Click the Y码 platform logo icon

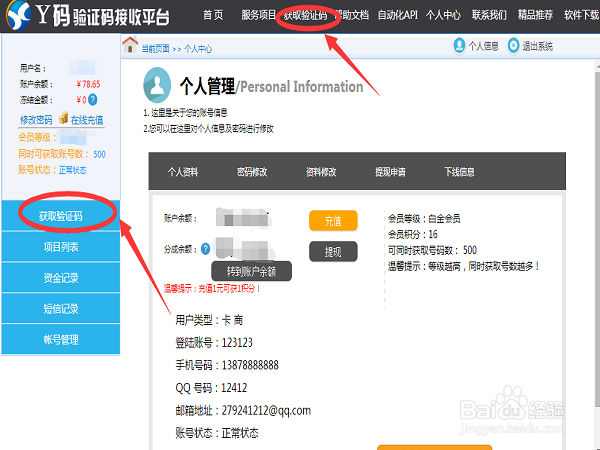pos(18,15)
